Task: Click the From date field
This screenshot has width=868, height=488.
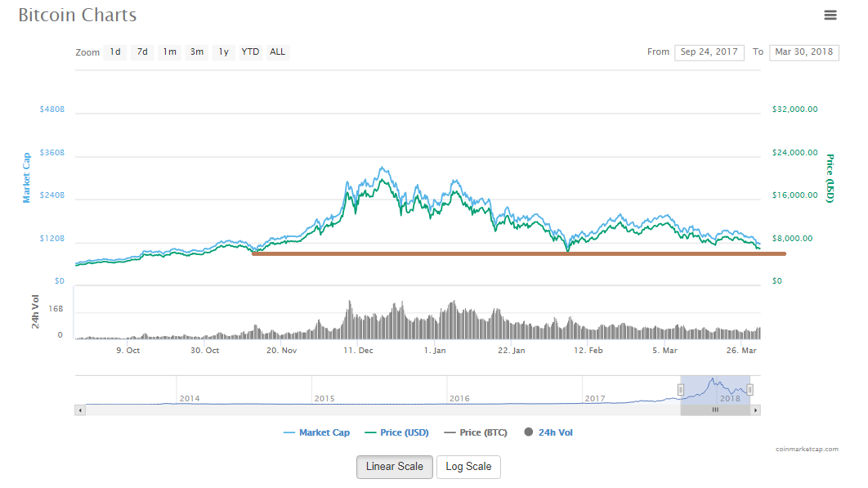Action: [709, 52]
